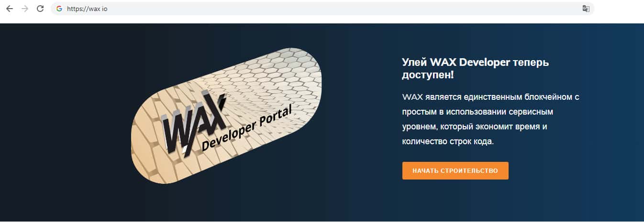Click the text line 'простым в использовании сервисным'
This screenshot has width=644, height=222.
pyautogui.click(x=477, y=112)
